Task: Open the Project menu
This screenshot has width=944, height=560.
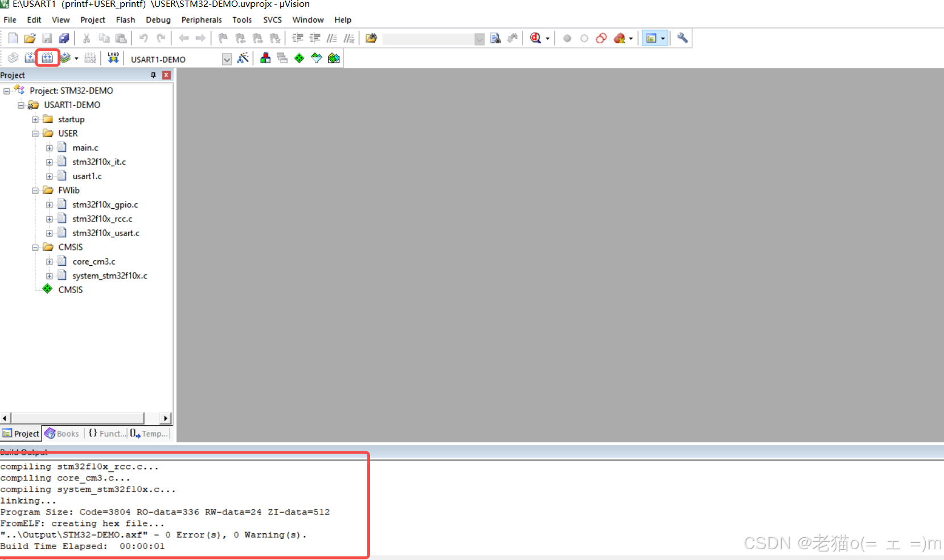Action: pos(93,20)
